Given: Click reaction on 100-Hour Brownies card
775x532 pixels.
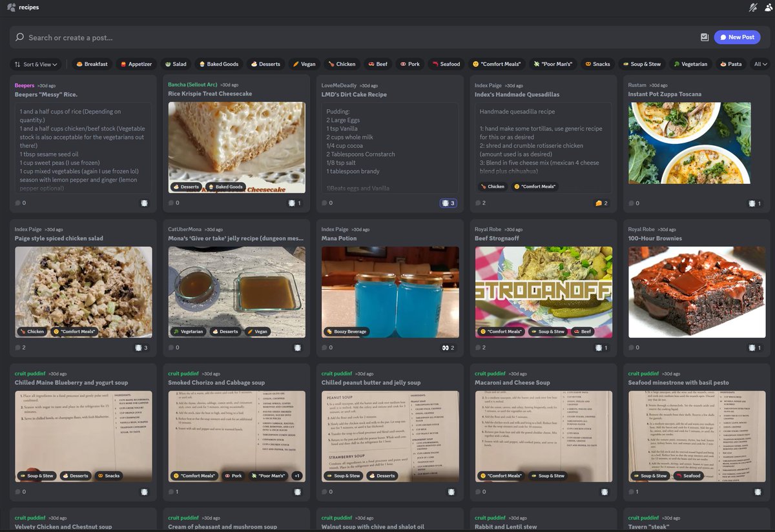Looking at the screenshot, I should click(755, 347).
